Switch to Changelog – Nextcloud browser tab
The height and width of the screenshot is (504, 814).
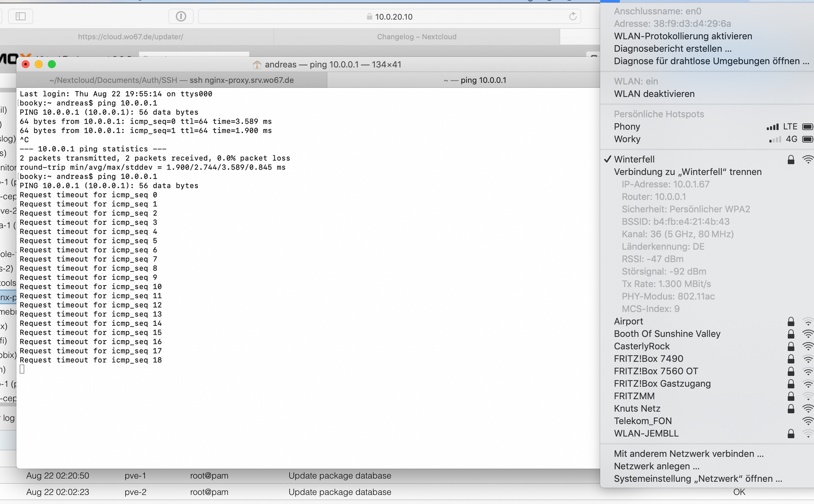(x=416, y=37)
